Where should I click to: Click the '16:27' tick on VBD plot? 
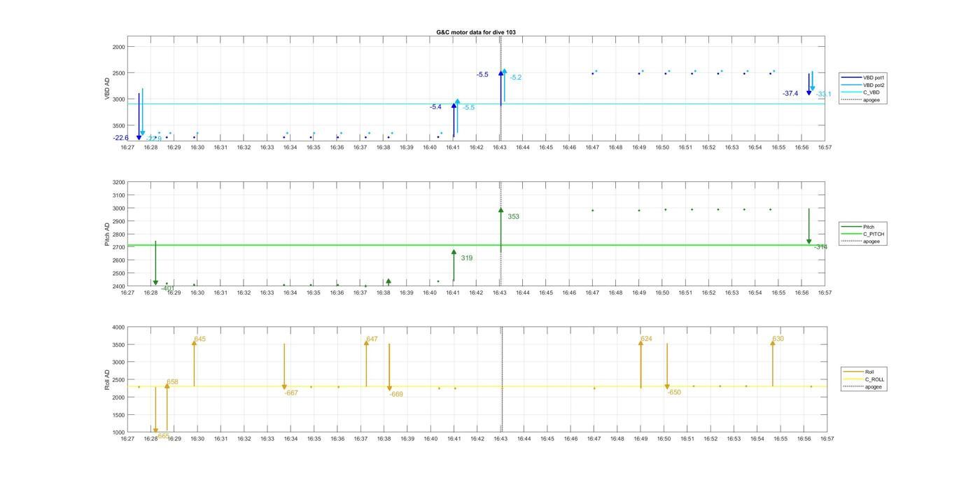click(127, 148)
